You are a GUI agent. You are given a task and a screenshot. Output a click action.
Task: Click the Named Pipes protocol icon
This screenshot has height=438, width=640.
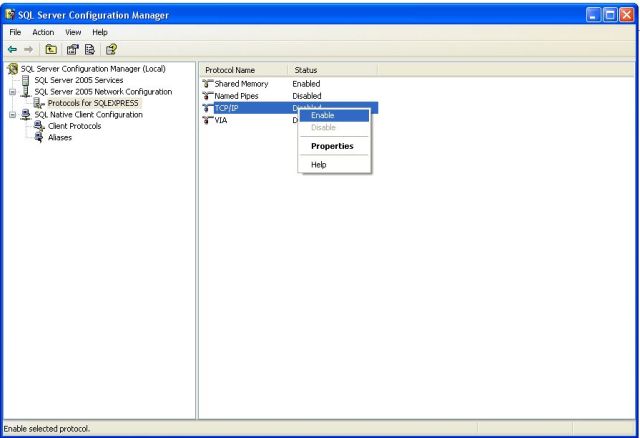pos(208,96)
